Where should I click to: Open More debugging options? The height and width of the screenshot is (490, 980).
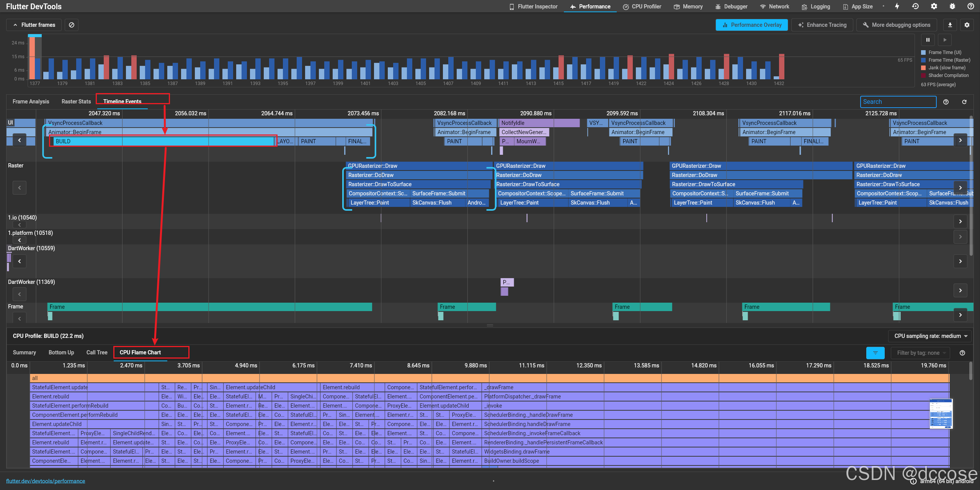[x=896, y=25]
